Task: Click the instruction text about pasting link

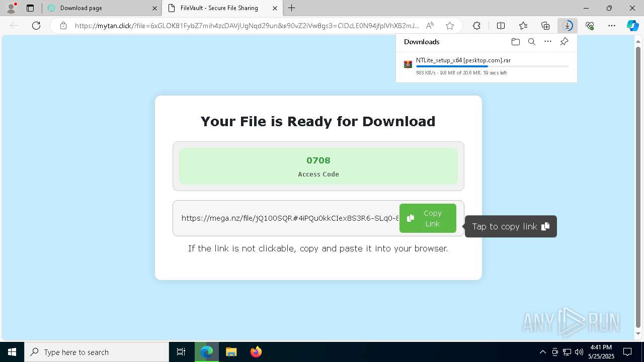Action: (x=318, y=248)
